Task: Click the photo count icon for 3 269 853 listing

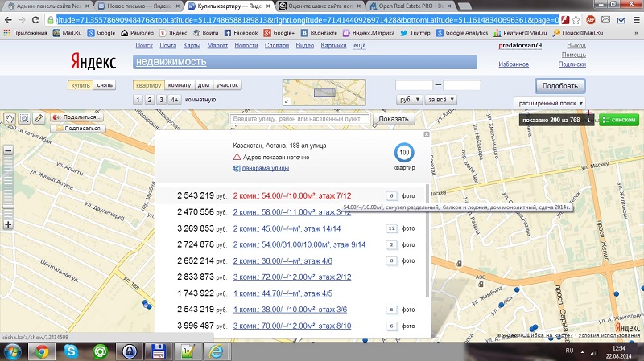Action: click(391, 228)
